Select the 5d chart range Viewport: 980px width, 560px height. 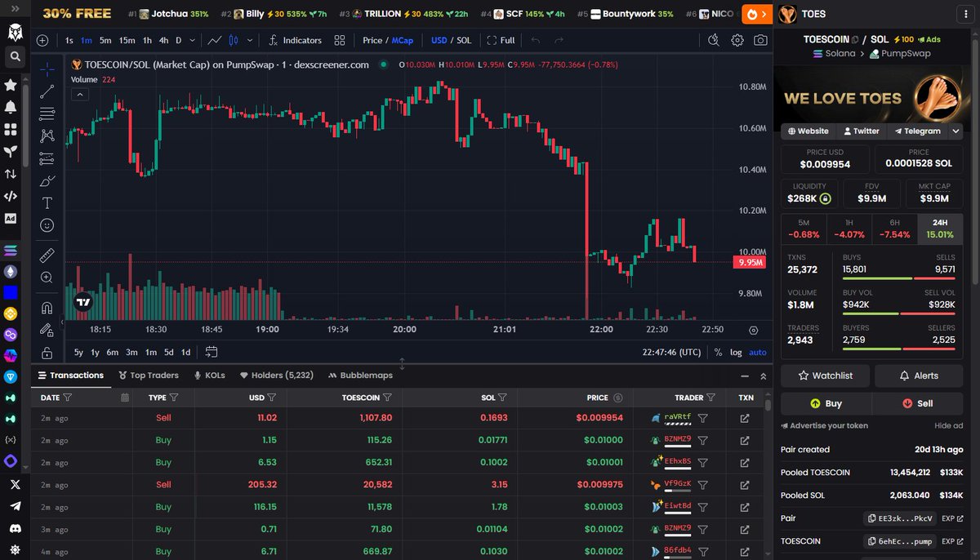(x=168, y=352)
